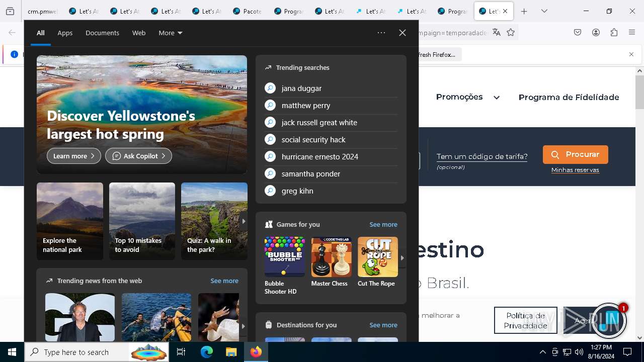Open Política de Privacidade button
Image resolution: width=644 pixels, height=362 pixels.
[x=526, y=320]
